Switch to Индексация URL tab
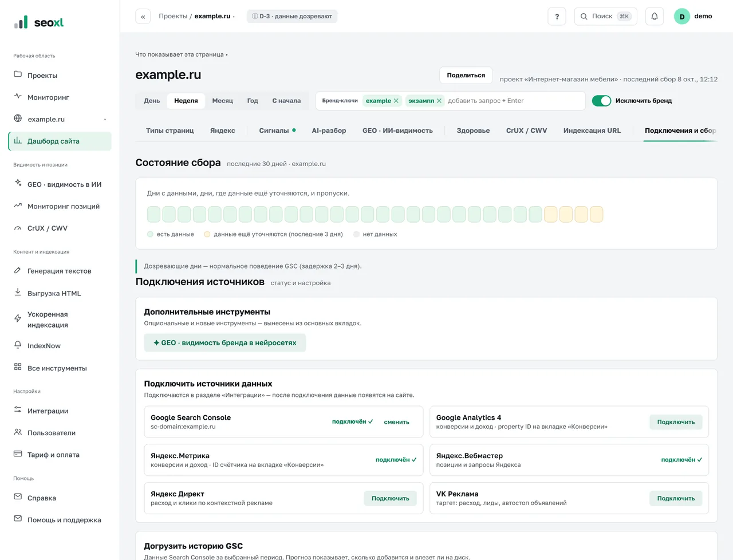The height and width of the screenshot is (560, 733). click(x=592, y=131)
